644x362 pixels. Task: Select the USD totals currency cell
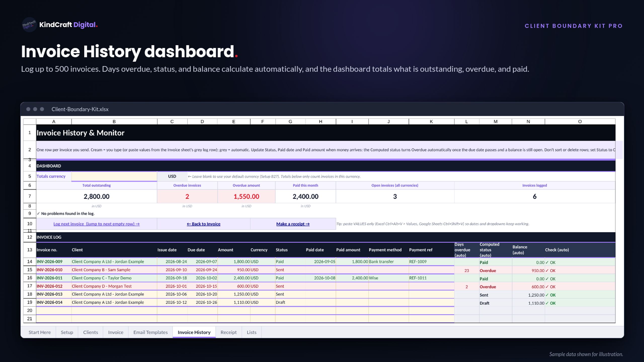pos(172,176)
